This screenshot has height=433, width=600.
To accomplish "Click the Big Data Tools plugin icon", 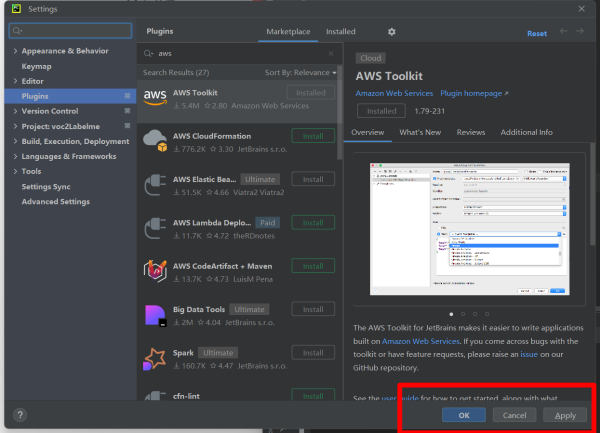I will click(155, 316).
